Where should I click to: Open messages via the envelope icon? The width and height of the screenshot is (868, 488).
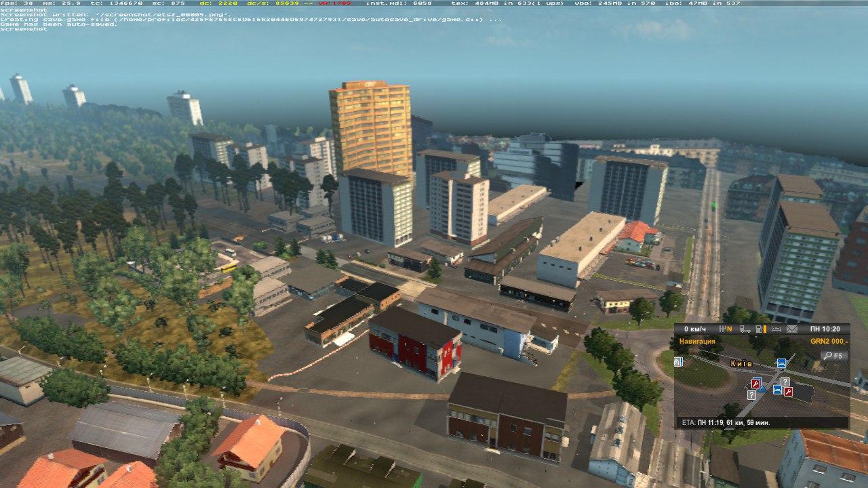pos(792,329)
